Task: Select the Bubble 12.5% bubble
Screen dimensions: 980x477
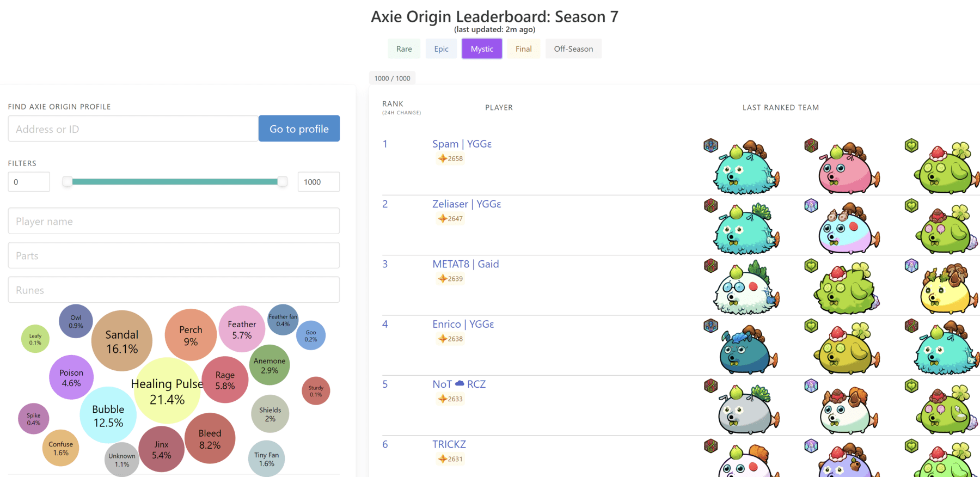Action: click(108, 415)
